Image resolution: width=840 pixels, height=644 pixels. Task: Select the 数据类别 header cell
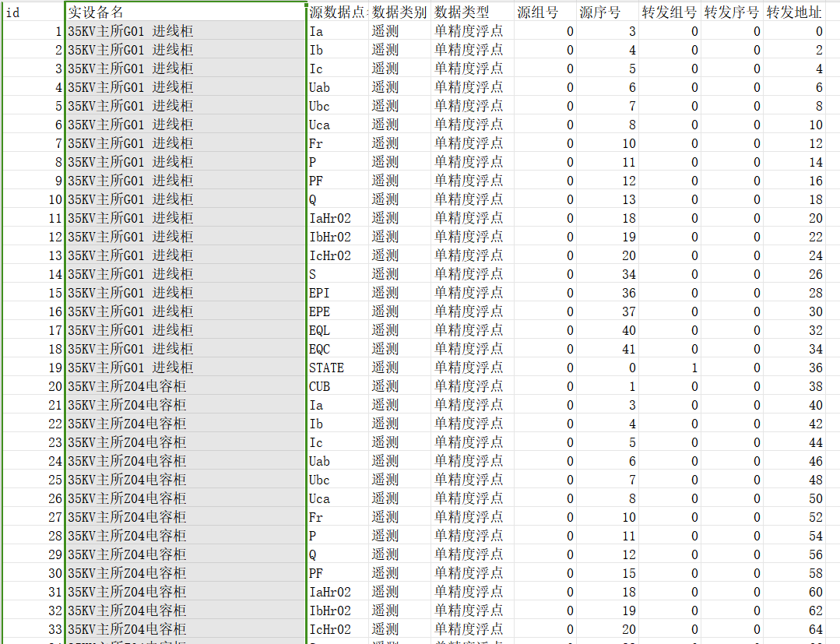pos(399,12)
